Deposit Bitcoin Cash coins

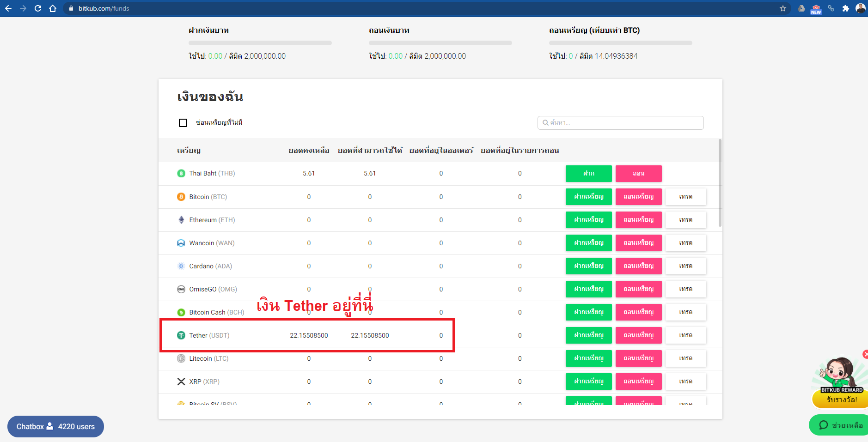589,312
